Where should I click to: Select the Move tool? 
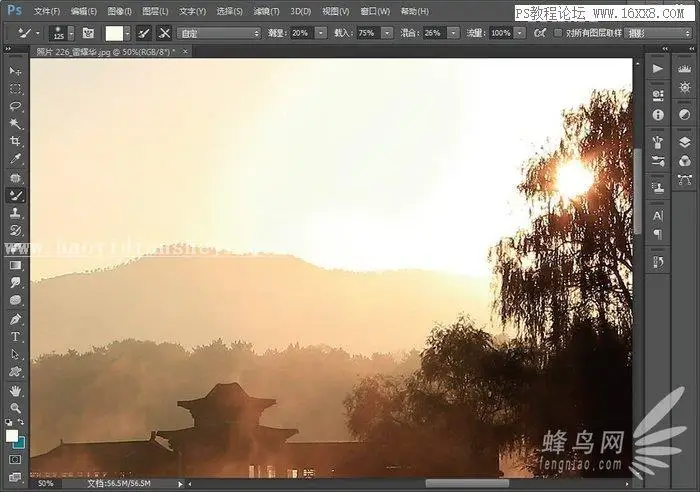coord(15,71)
